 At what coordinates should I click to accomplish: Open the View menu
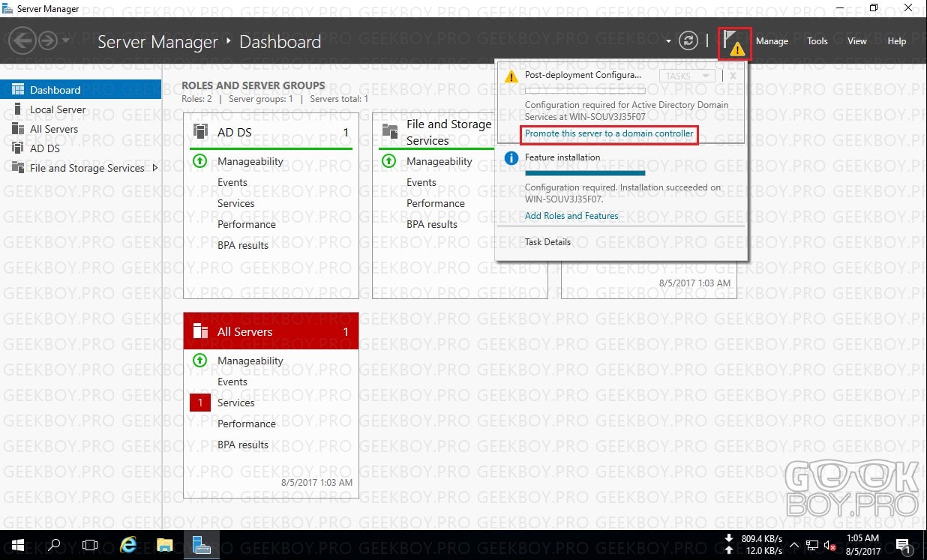point(857,41)
